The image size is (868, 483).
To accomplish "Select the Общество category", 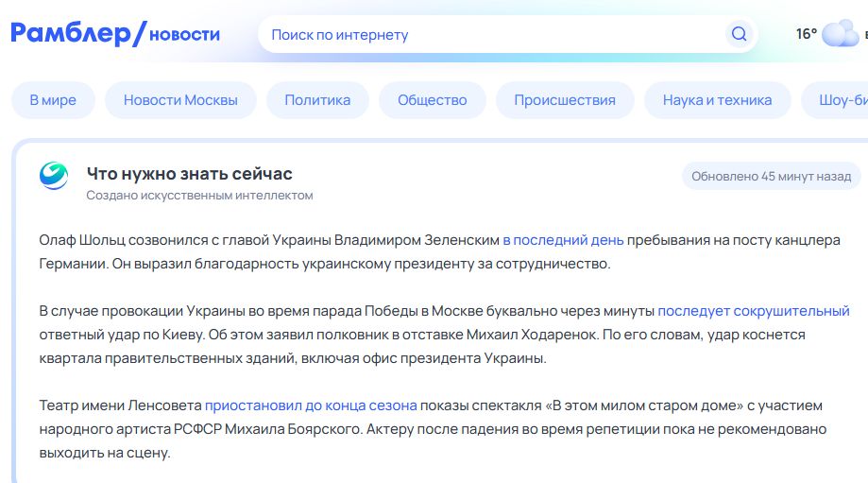I will (x=433, y=100).
